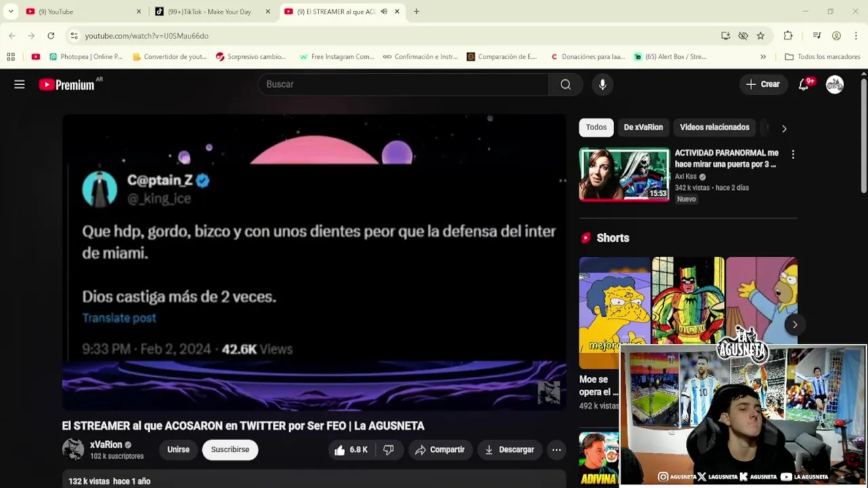Open xVaRion channel avatar
Image resolution: width=868 pixels, height=488 pixels.
(73, 449)
